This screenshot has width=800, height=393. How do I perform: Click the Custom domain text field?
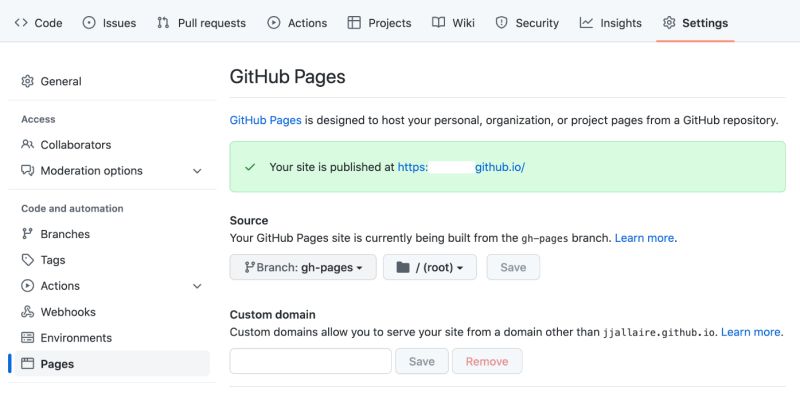tap(311, 361)
